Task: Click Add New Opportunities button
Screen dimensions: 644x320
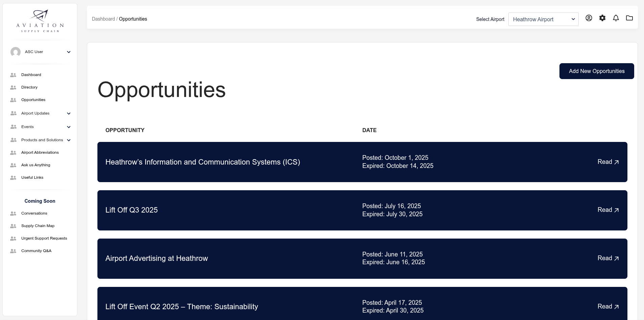Action: [x=596, y=71]
